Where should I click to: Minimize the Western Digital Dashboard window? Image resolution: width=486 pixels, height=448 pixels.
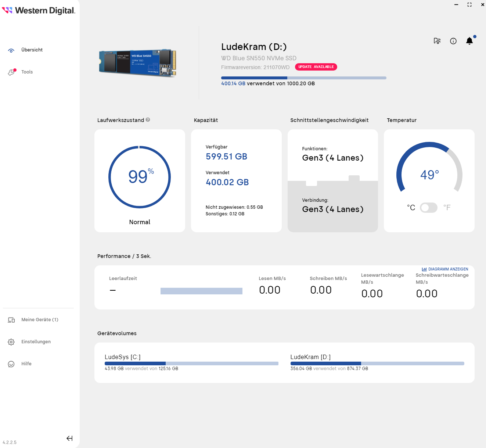pyautogui.click(x=456, y=5)
